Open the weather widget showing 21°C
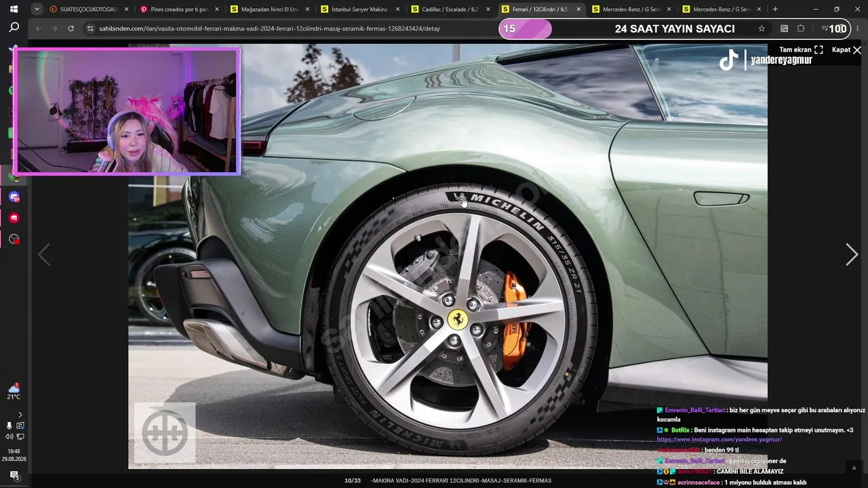The width and height of the screenshot is (868, 488). (x=14, y=391)
